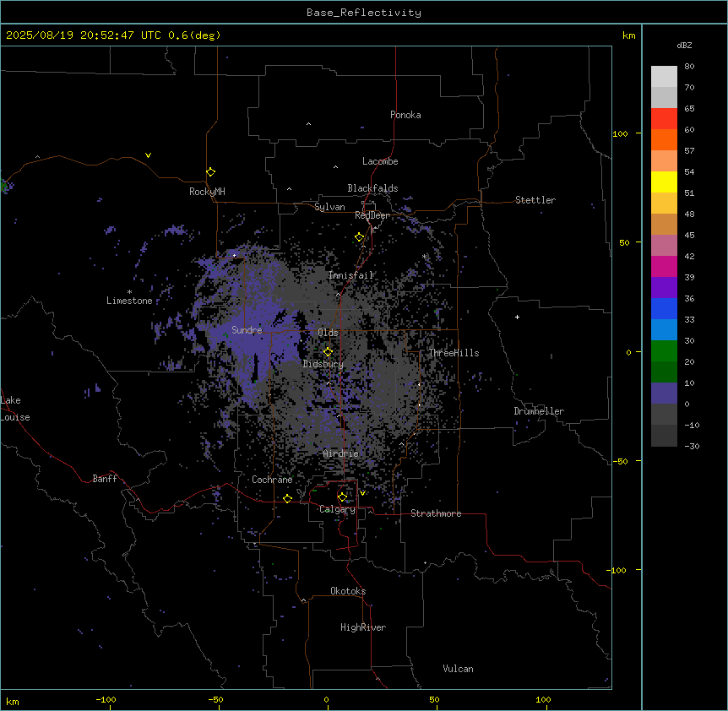The width and height of the screenshot is (728, 711).
Task: Select the orange 60-57 dBZ legend swatch
Action: (664, 139)
